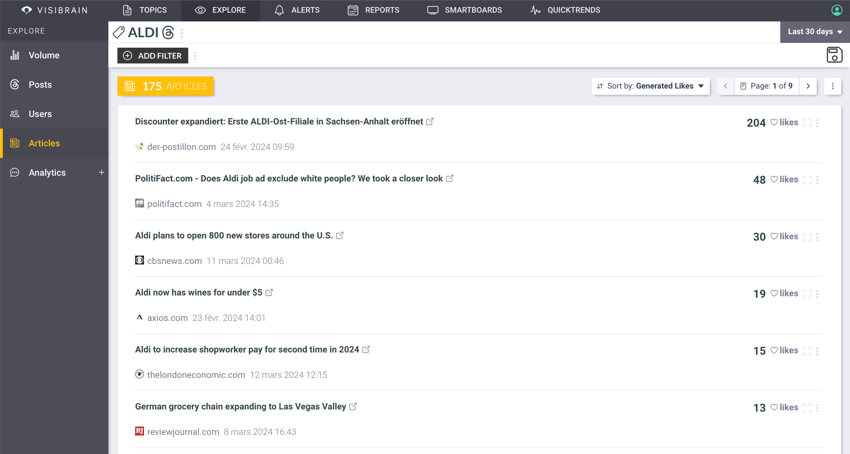This screenshot has height=454, width=850.
Task: Select Articles in the sidebar
Action: point(54,143)
